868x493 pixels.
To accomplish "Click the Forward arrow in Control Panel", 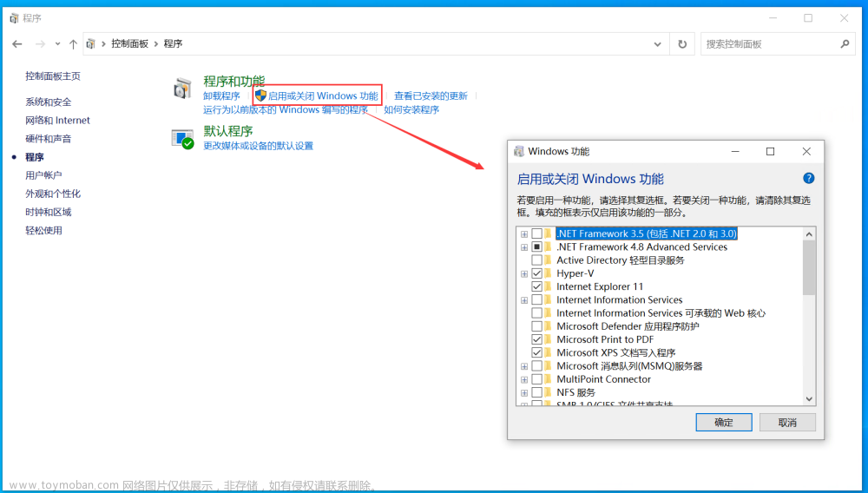I will 40,43.
